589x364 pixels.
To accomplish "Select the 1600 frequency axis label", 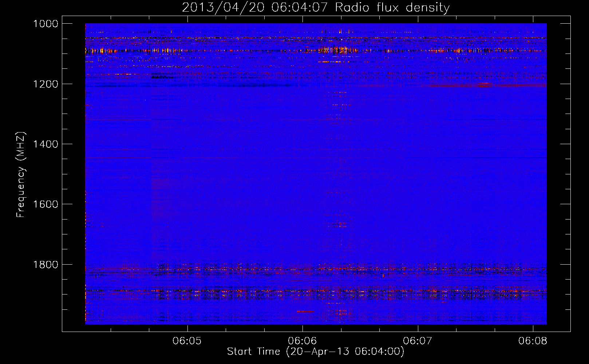I will click(46, 204).
